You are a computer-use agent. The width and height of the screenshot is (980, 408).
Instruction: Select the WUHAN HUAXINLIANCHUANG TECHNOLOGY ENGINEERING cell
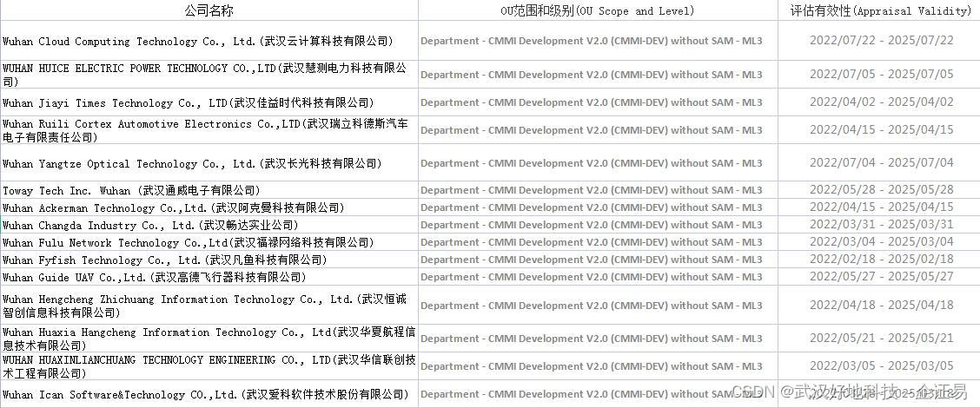209,366
